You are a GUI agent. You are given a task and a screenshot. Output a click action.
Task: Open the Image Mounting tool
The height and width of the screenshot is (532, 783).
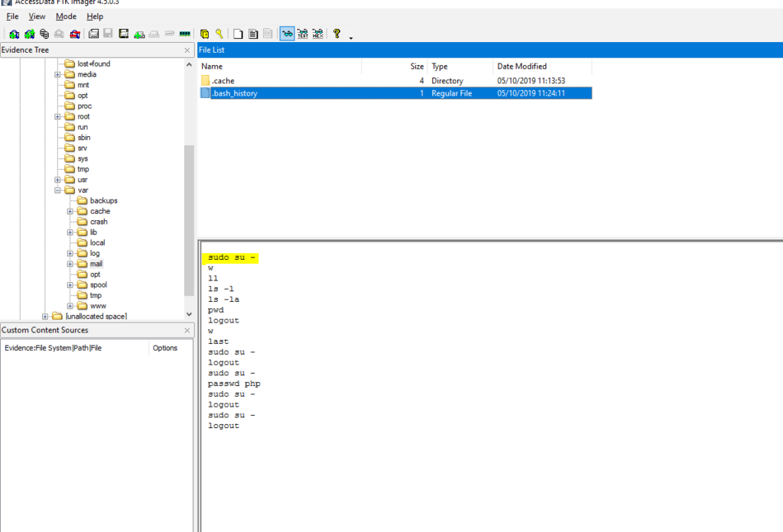point(43,34)
